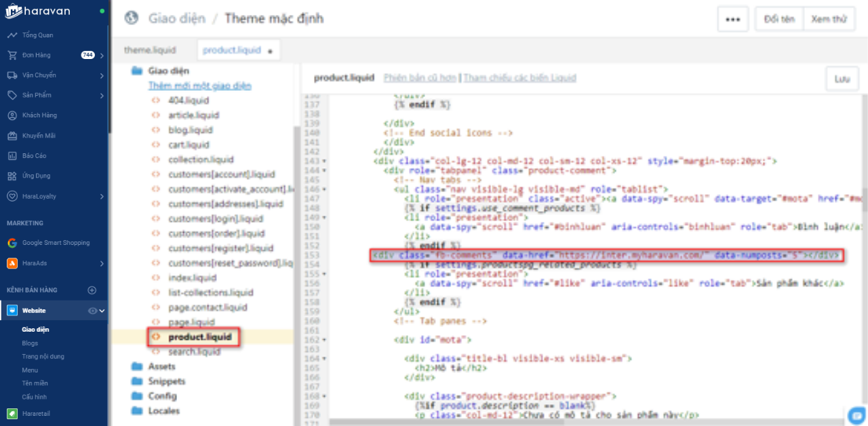Click the 744 orders badge
The image size is (868, 426).
tap(88, 55)
